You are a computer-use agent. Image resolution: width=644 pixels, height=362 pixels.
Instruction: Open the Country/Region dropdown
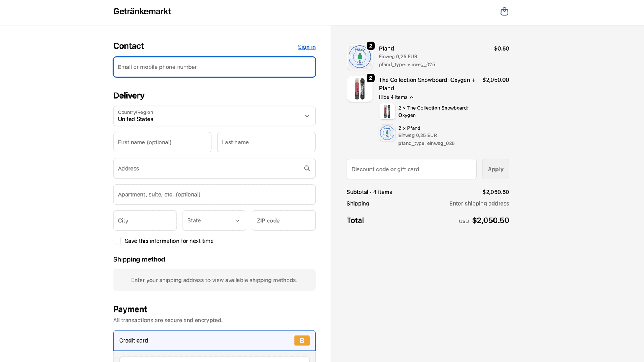click(x=214, y=116)
